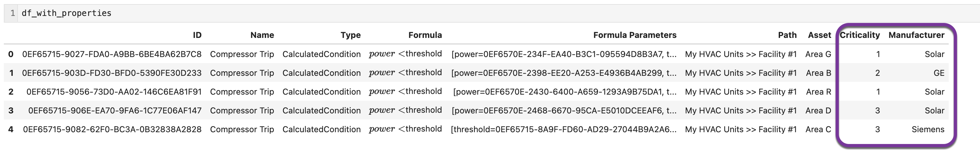Click GE manufacturer cell
The image size is (980, 151).
939,73
